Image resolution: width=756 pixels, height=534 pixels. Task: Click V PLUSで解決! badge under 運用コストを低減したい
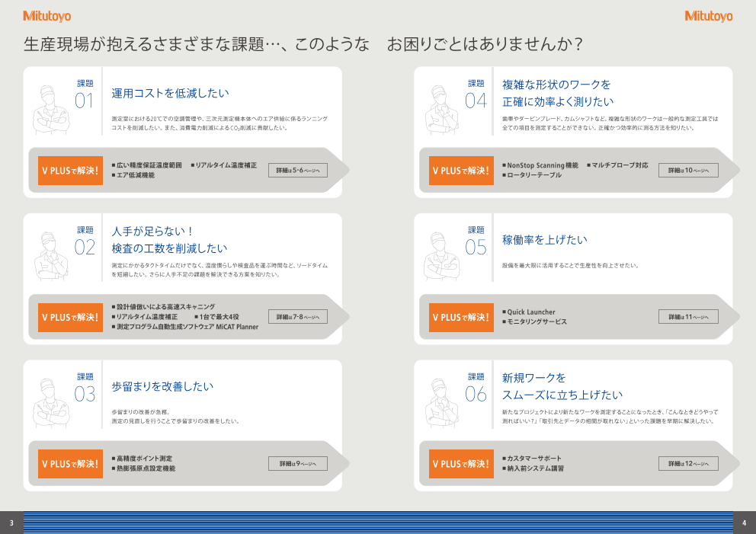70,169
